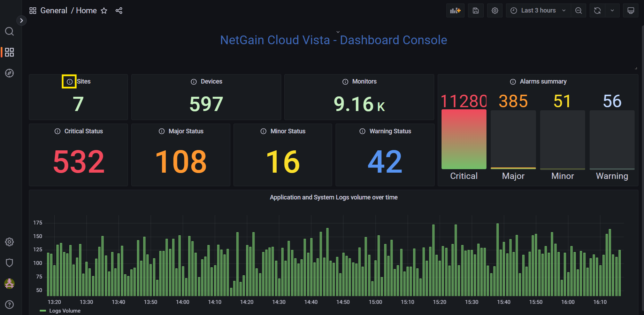The width and height of the screenshot is (644, 315).
Task: Show info for the Alarms summary panel
Action: (x=513, y=82)
